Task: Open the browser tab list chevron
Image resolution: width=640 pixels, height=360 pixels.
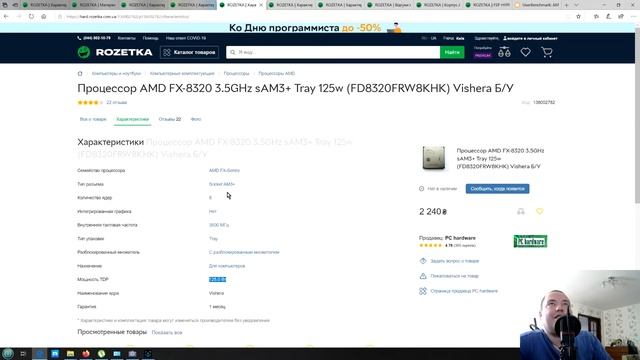Action: click(x=576, y=5)
